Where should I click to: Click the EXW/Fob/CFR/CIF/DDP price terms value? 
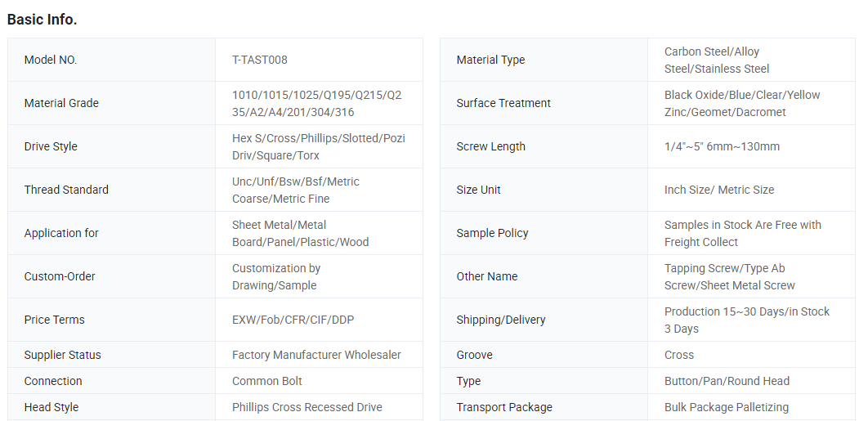pyautogui.click(x=293, y=320)
